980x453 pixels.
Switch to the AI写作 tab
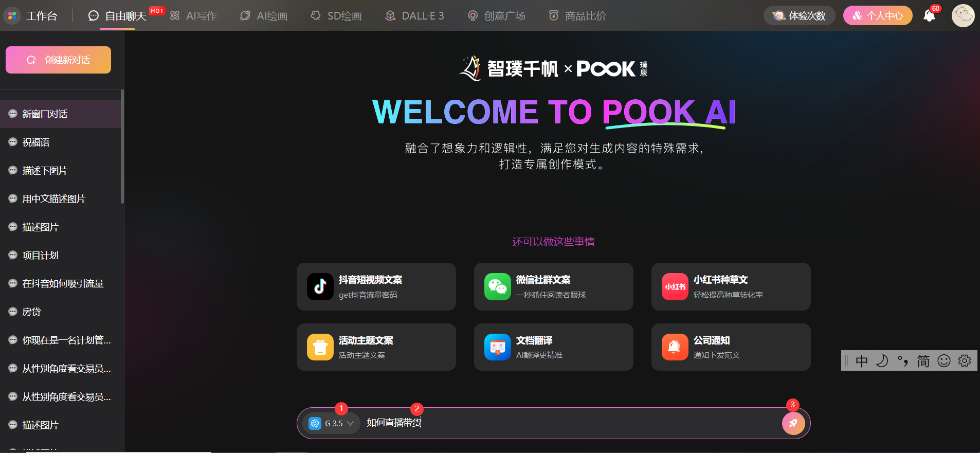click(194, 16)
